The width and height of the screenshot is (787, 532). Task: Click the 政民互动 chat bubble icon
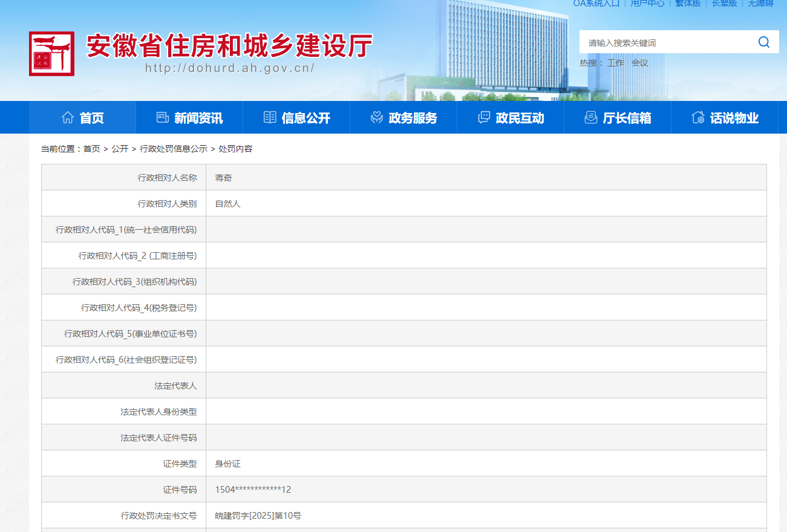tap(484, 118)
